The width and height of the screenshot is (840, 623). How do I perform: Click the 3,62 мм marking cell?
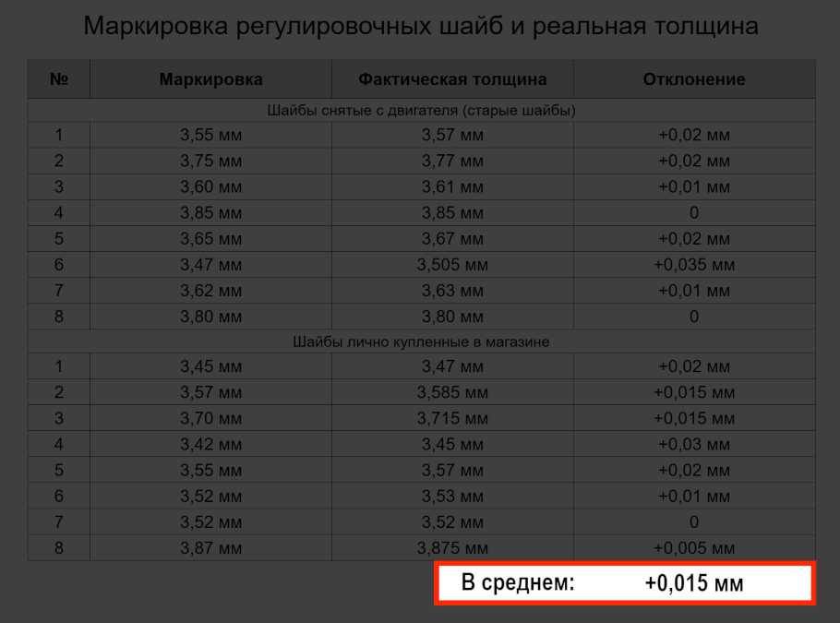point(210,291)
